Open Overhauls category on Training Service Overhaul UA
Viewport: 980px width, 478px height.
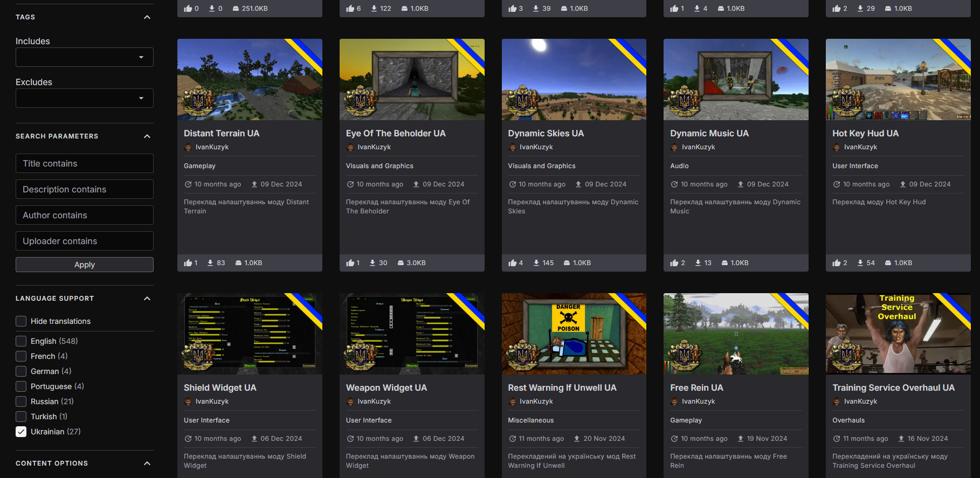[848, 420]
